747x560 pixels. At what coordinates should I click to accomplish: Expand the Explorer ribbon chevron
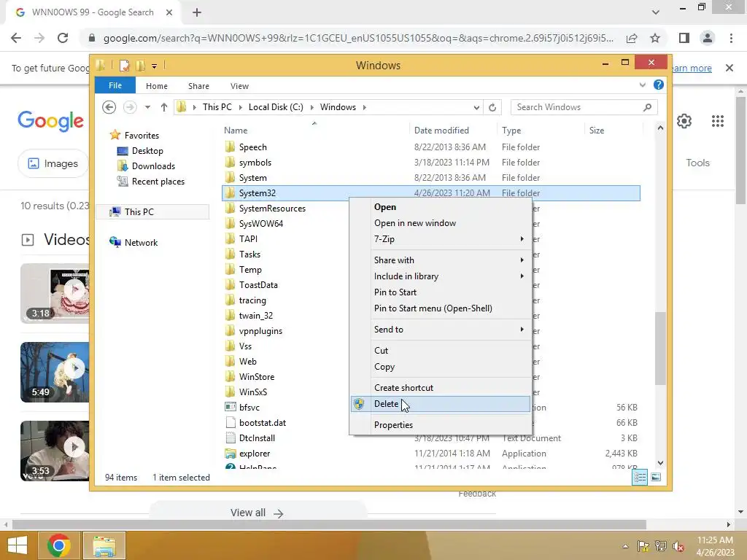click(x=642, y=85)
